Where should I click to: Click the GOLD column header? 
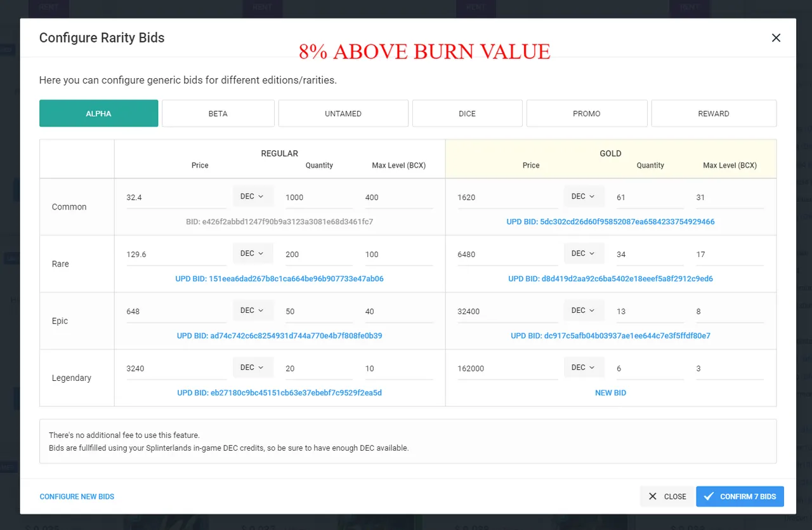610,154
